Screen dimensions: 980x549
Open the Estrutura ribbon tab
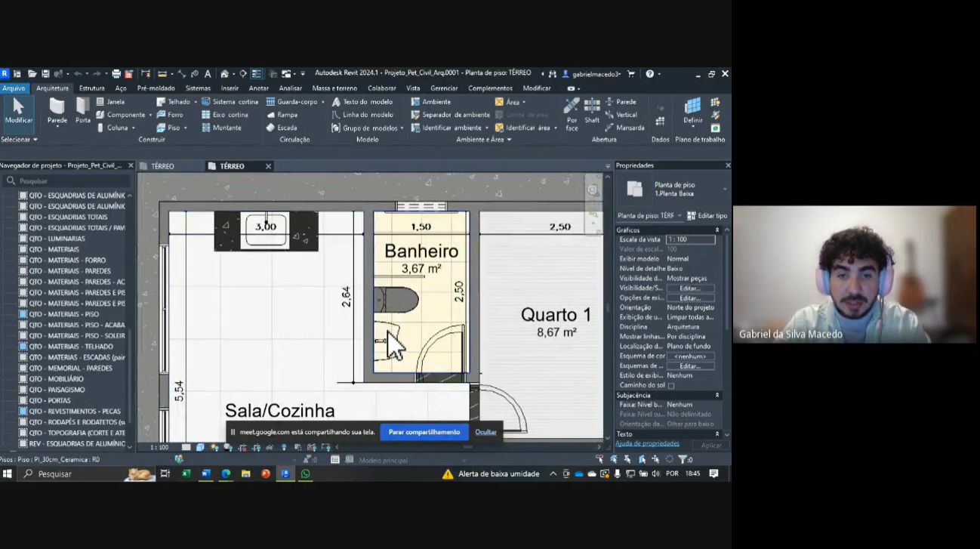pos(91,88)
